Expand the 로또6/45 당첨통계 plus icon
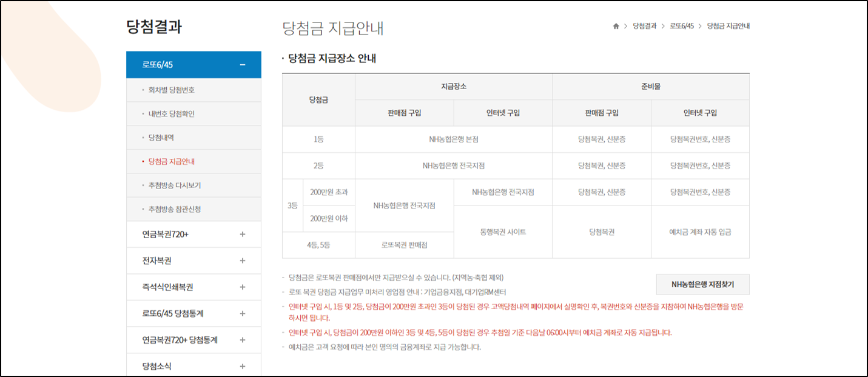This screenshot has width=868, height=377. [243, 313]
